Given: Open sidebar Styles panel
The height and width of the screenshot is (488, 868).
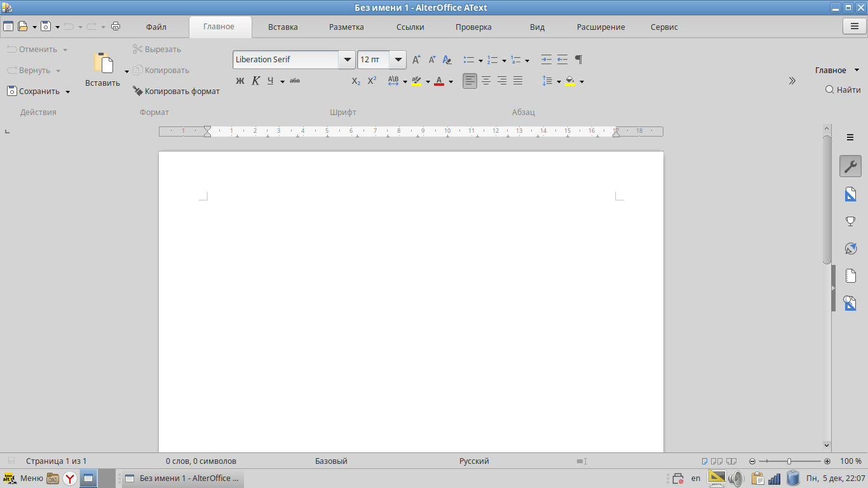Looking at the screenshot, I should click(x=850, y=194).
